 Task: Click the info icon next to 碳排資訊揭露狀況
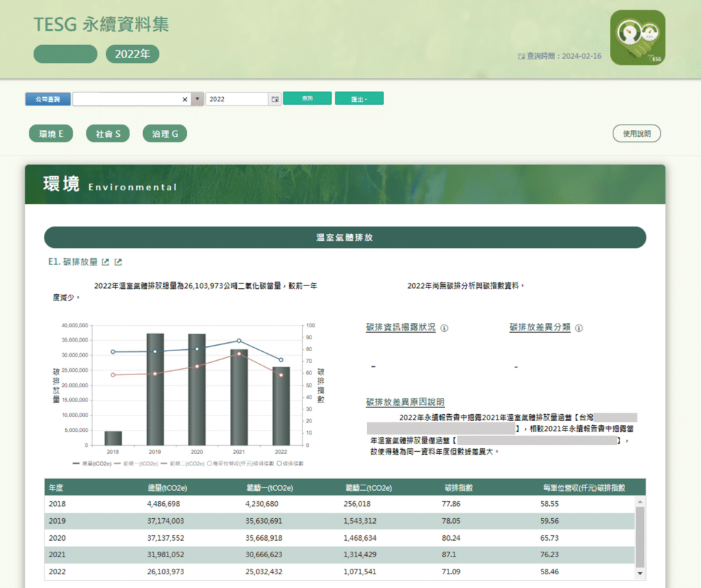point(444,327)
